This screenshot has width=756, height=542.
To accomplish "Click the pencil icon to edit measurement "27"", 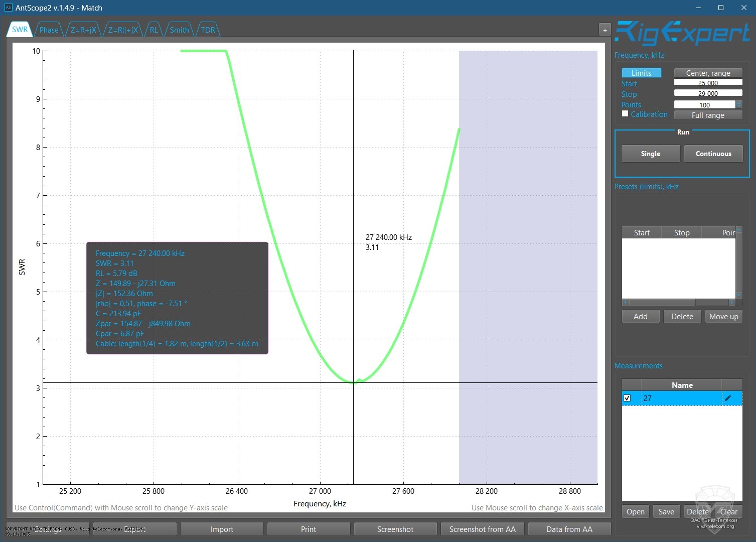I will pos(728,398).
